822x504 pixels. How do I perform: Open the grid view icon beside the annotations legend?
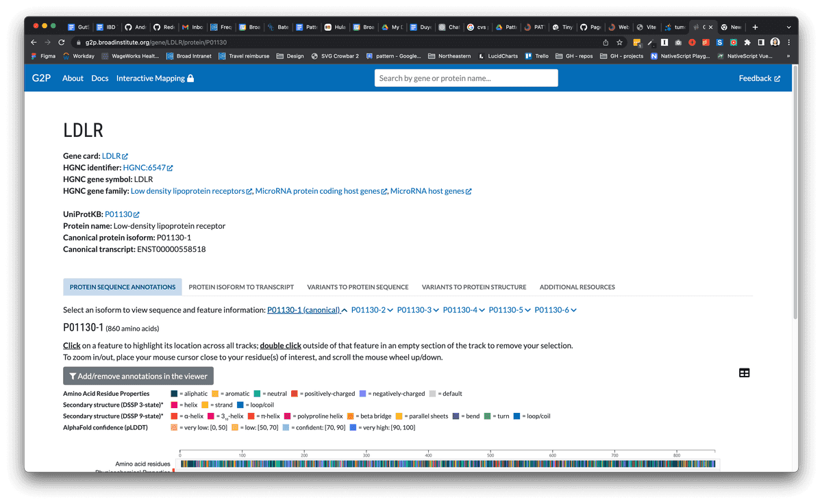coord(745,373)
